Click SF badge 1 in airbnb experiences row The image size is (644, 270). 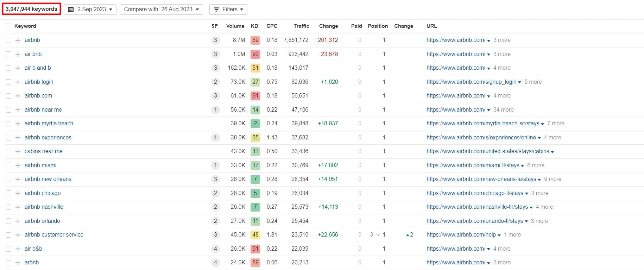(215, 138)
